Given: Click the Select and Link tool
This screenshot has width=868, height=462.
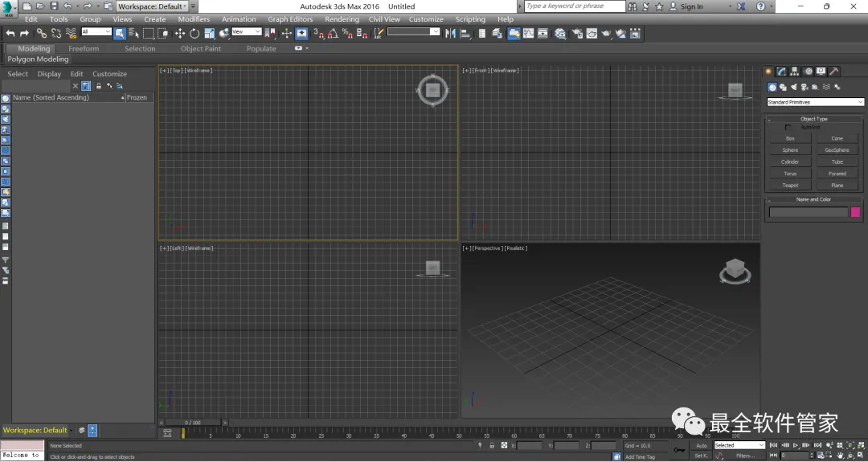Looking at the screenshot, I should point(40,34).
